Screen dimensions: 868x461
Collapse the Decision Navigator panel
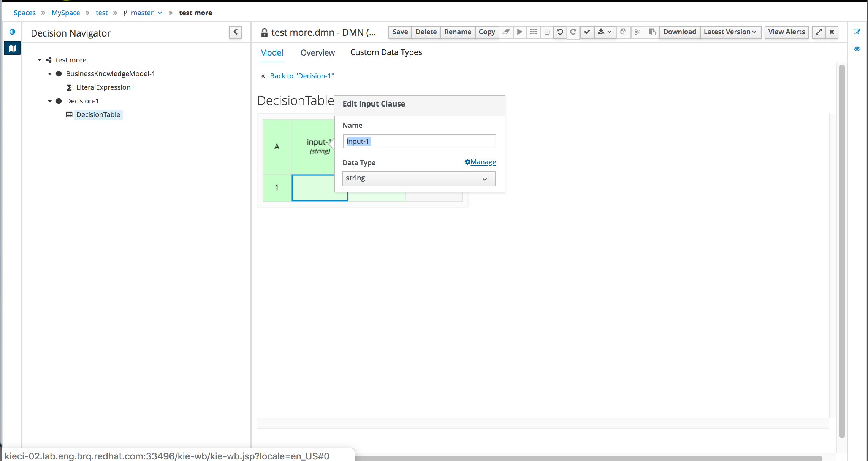coord(235,32)
